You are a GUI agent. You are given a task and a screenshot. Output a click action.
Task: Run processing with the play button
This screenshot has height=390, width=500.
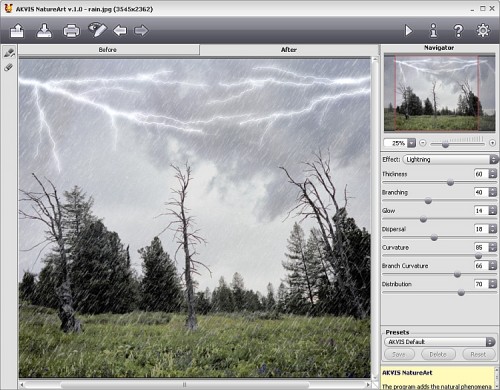tap(408, 31)
